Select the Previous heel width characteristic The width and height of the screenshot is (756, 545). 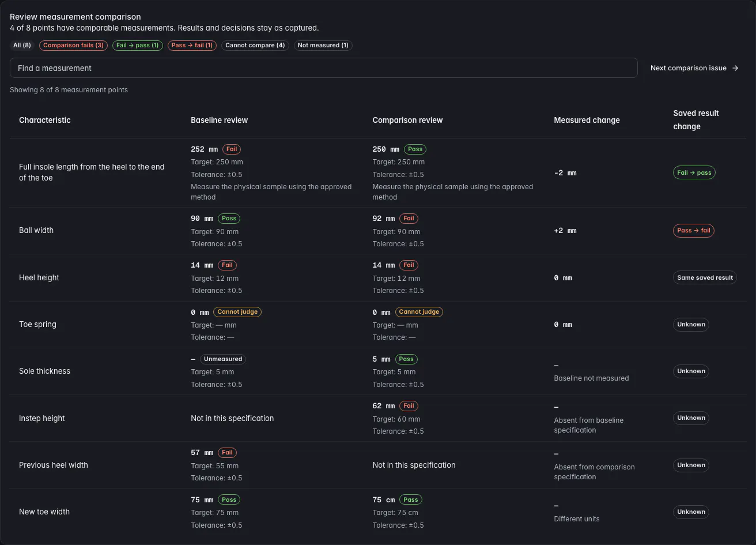[x=54, y=465]
